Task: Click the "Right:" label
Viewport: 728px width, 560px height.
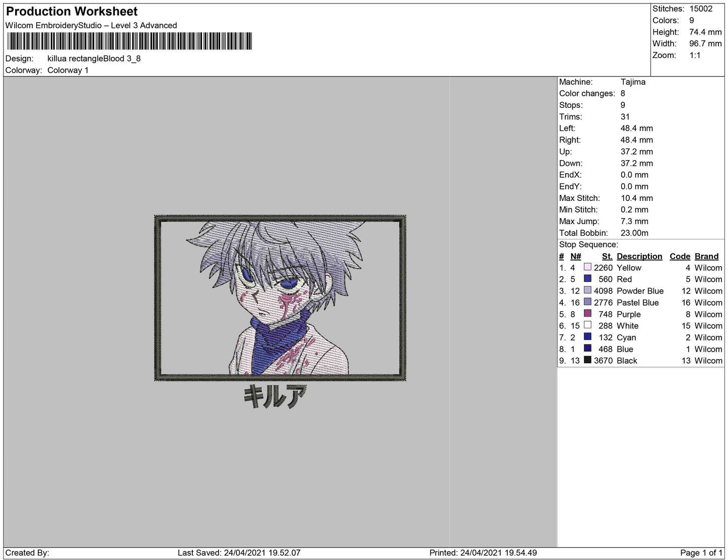Action: pyautogui.click(x=570, y=139)
